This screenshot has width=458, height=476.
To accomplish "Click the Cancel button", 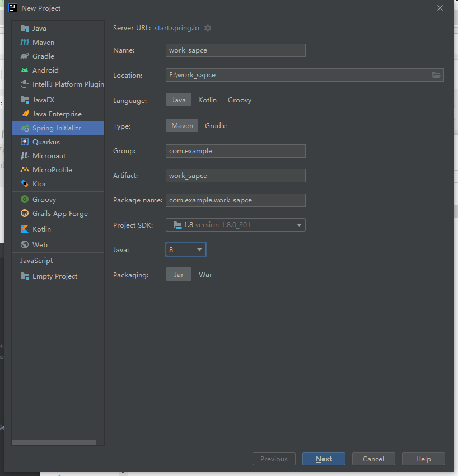I will pos(373,459).
